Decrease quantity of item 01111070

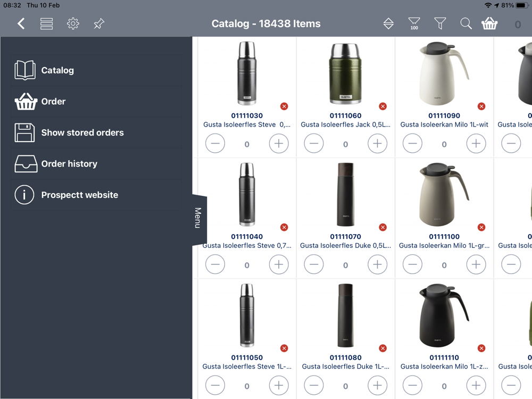click(x=314, y=264)
